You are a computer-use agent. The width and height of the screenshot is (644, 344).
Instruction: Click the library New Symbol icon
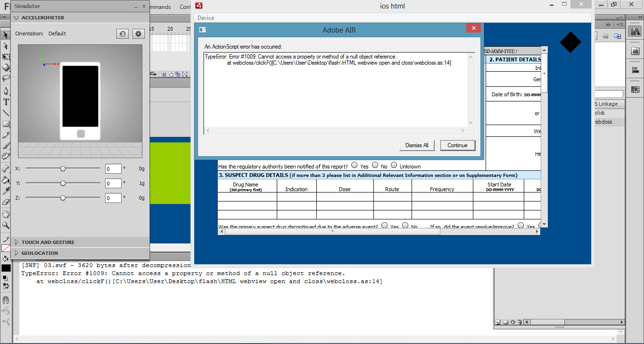point(497,322)
